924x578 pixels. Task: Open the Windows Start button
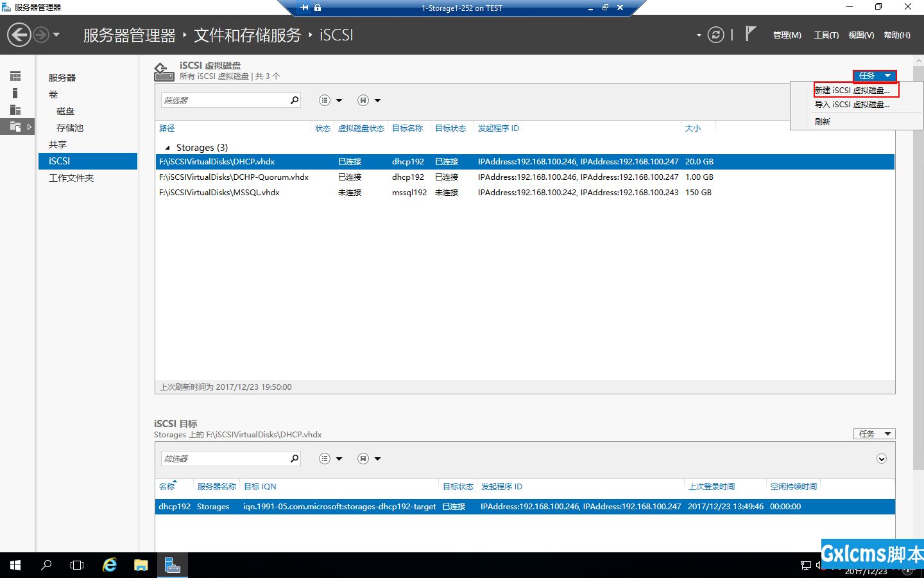15,565
